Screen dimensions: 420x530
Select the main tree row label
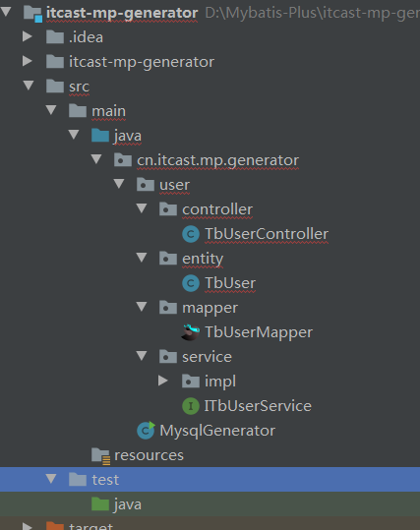[108, 111]
